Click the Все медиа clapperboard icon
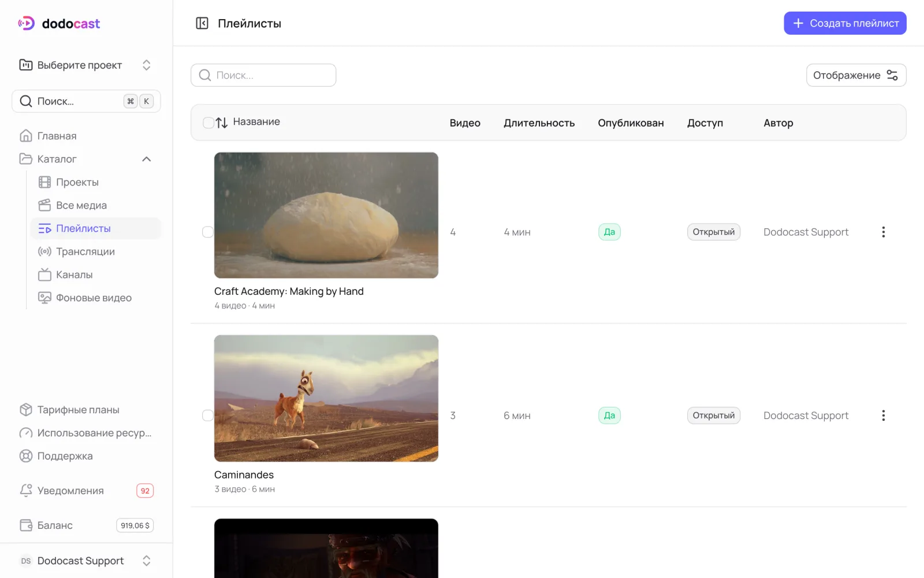The image size is (924, 578). [x=44, y=205]
